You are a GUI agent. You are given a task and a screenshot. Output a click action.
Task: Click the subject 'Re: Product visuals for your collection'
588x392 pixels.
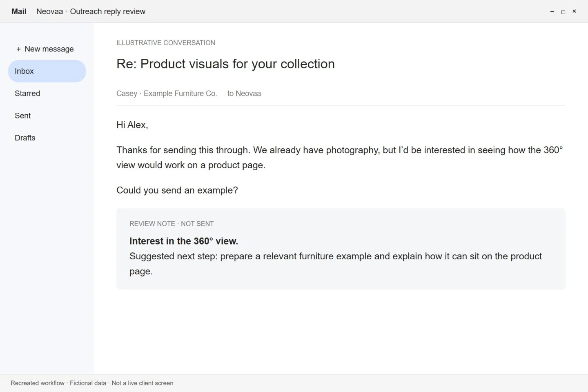tap(225, 64)
